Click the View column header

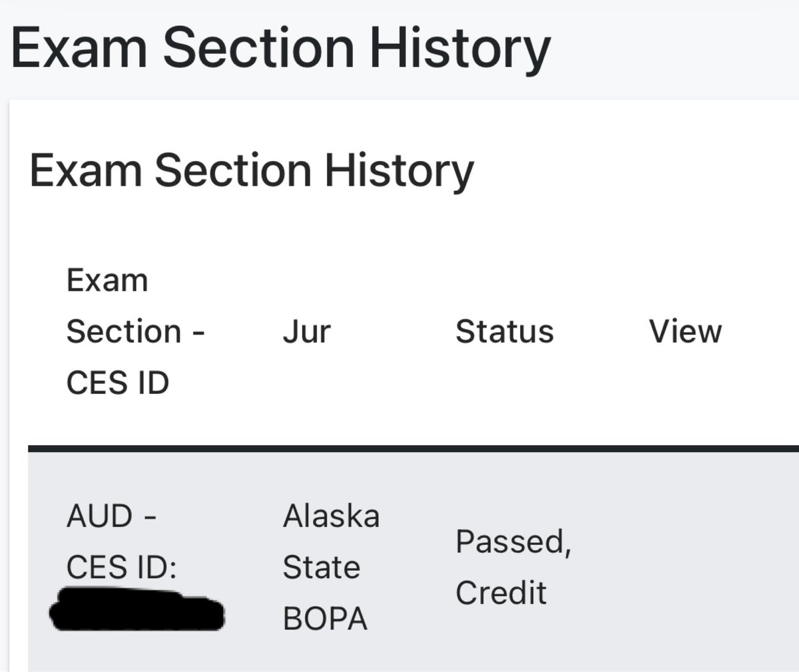tap(685, 331)
